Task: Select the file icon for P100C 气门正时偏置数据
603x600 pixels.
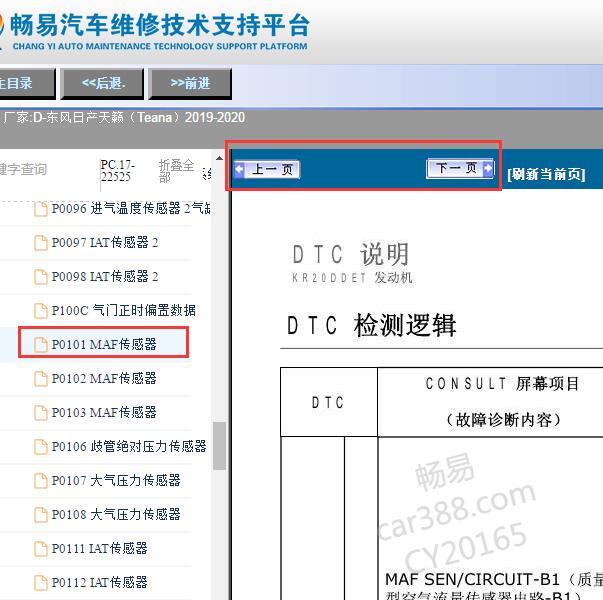Action: [41, 311]
